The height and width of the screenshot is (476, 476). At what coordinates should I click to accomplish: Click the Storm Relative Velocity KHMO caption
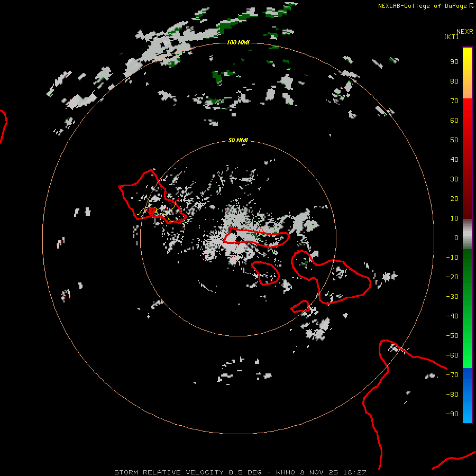tap(240, 472)
